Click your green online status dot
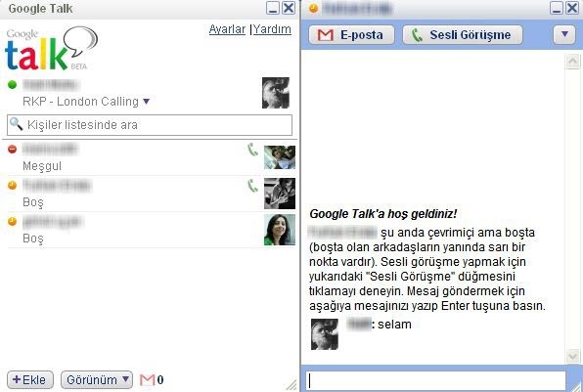Image resolution: width=583 pixels, height=392 pixels. pyautogui.click(x=13, y=85)
